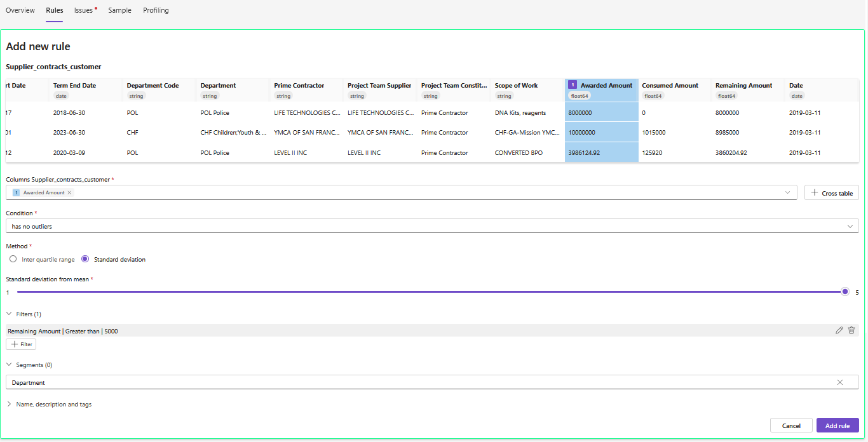Delete the Remaining Amount filter trash icon

[x=851, y=330]
